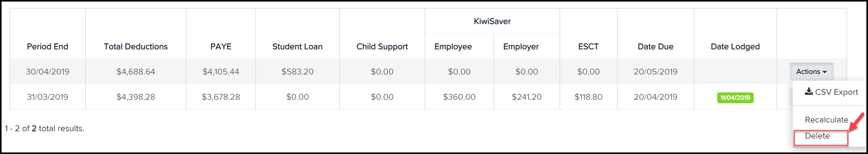
Task: Click the Date Due column header
Action: (x=655, y=47)
